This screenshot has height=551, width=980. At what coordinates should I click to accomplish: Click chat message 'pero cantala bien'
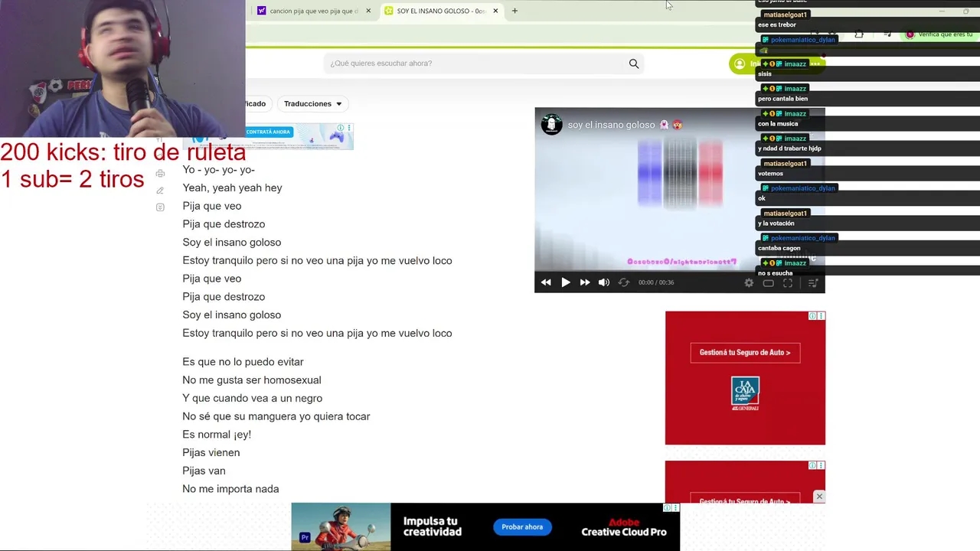click(782, 99)
